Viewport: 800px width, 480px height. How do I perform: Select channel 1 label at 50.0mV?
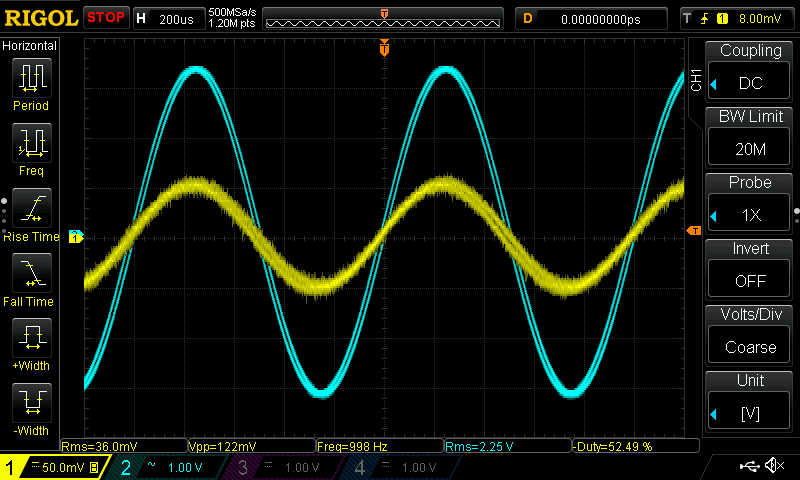pos(54,467)
